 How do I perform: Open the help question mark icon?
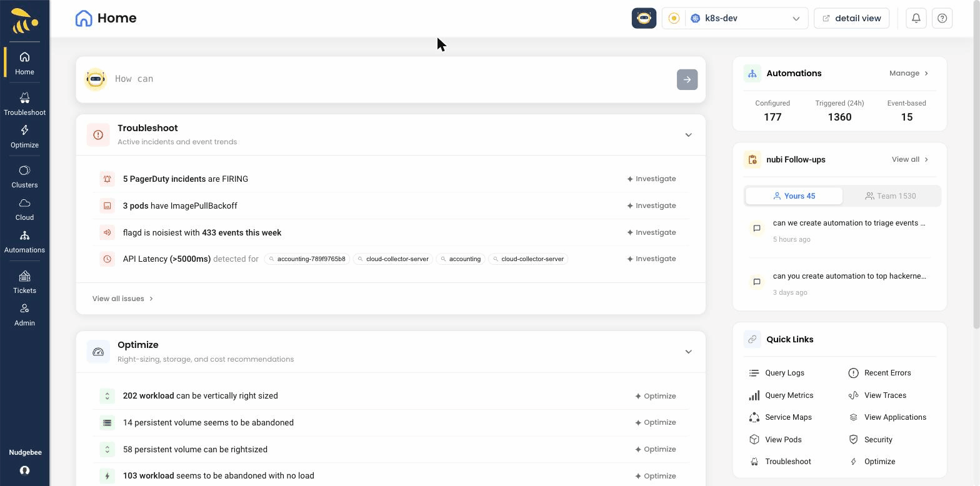(x=942, y=18)
